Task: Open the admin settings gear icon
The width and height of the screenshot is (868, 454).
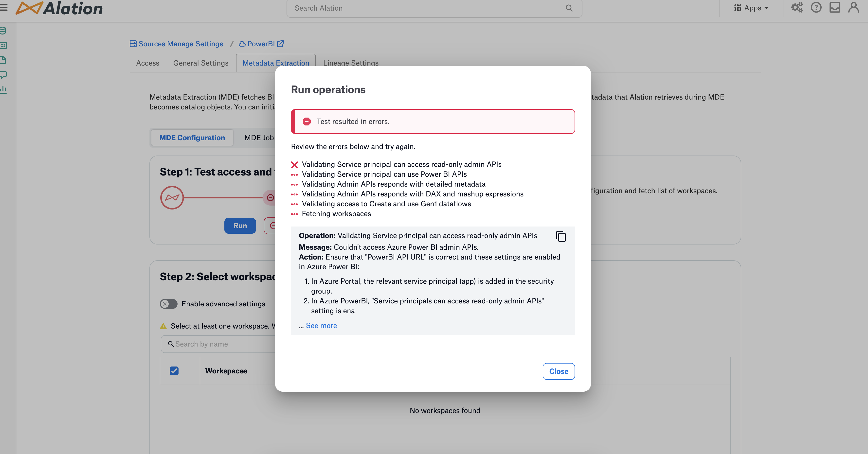Action: click(797, 7)
